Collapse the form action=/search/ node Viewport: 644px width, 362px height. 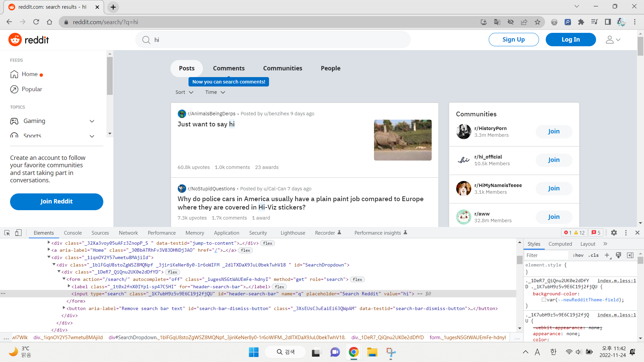coord(64,279)
